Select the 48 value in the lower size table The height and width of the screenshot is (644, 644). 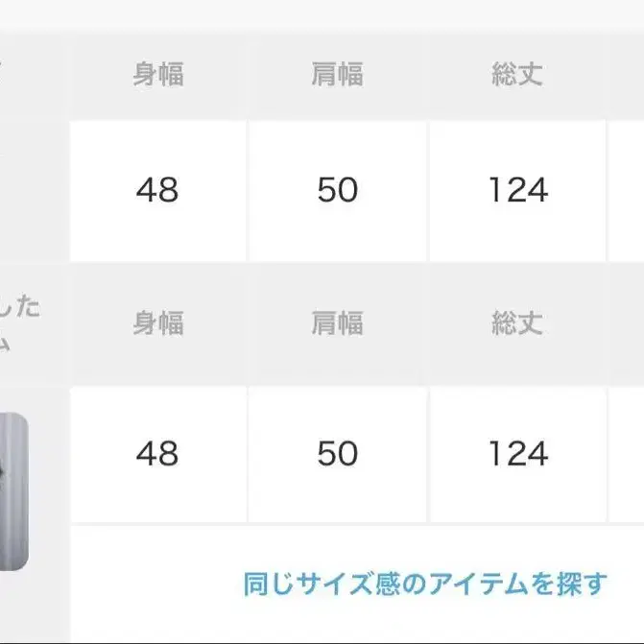click(x=157, y=453)
